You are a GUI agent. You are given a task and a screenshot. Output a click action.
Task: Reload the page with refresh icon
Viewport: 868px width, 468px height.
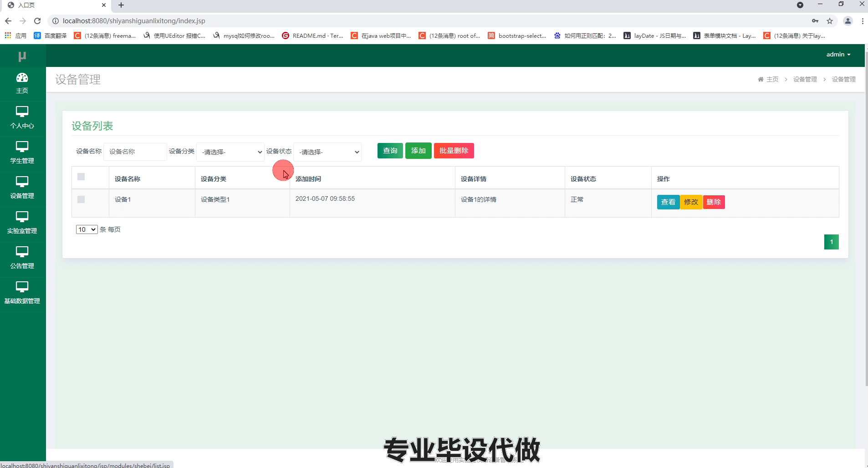37,21
